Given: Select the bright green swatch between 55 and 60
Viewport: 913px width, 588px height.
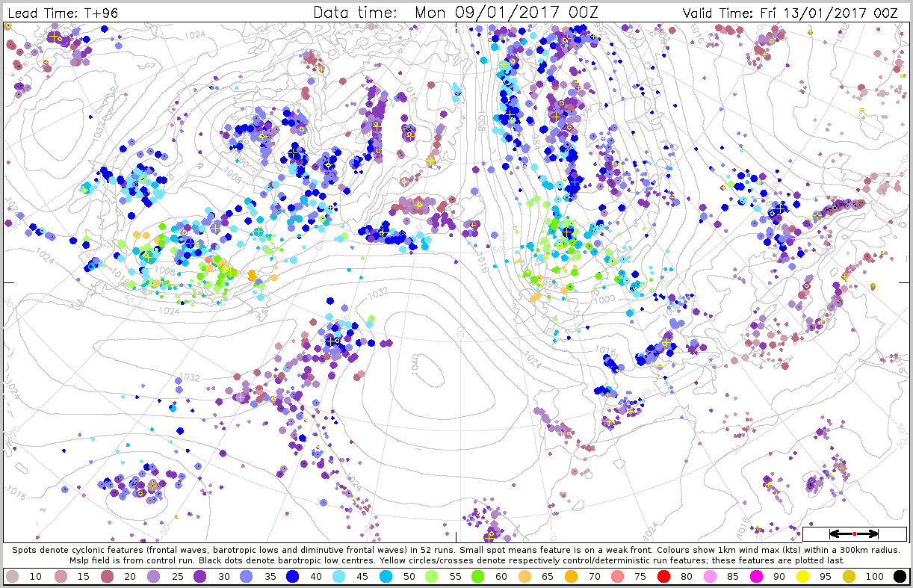Looking at the screenshot, I should point(476,576).
